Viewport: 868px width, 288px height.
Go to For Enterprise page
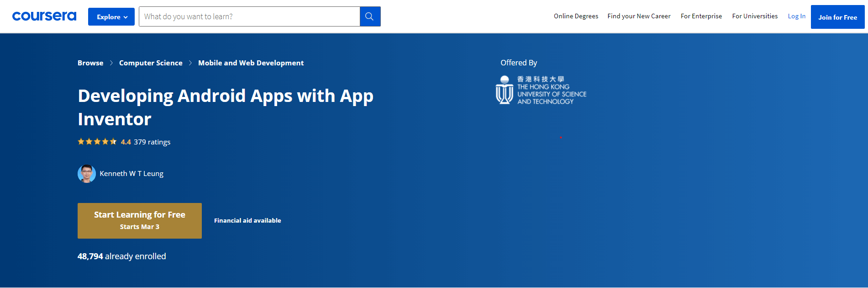click(701, 16)
